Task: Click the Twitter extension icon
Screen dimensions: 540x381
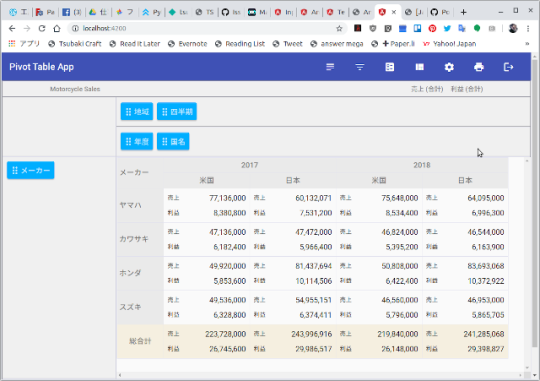Action: (x=447, y=29)
